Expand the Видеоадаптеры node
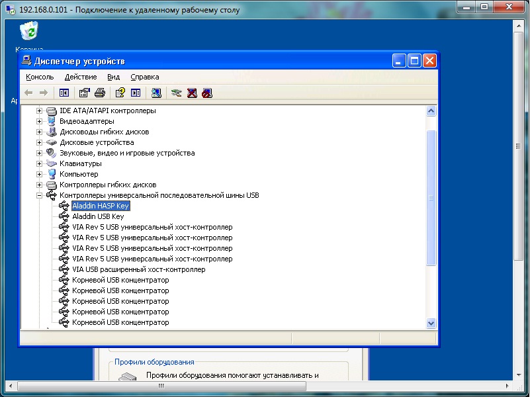The width and height of the screenshot is (532, 397). pyautogui.click(x=39, y=121)
